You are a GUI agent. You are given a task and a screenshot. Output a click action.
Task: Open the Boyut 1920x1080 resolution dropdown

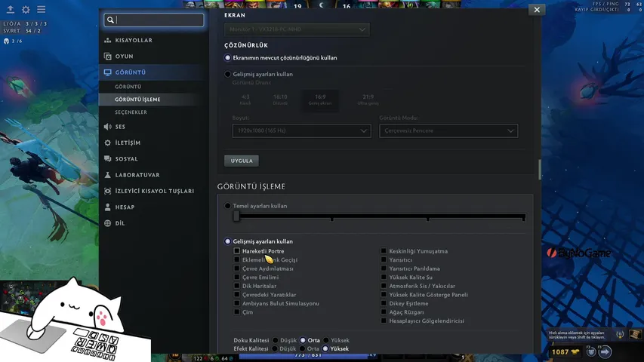(x=301, y=131)
